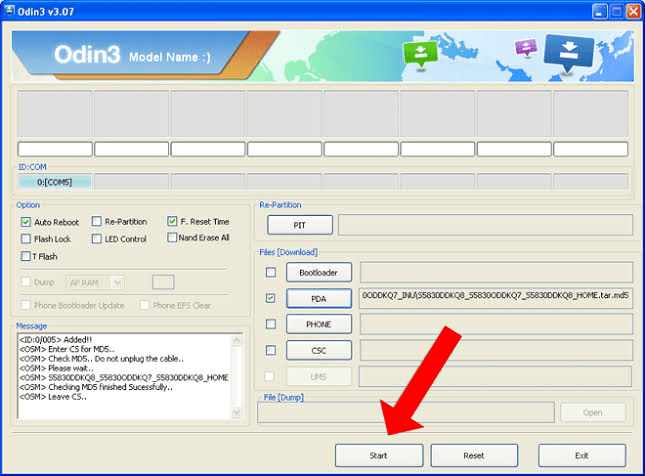
Task: Uncheck F. Reset Time option
Action: (x=172, y=221)
